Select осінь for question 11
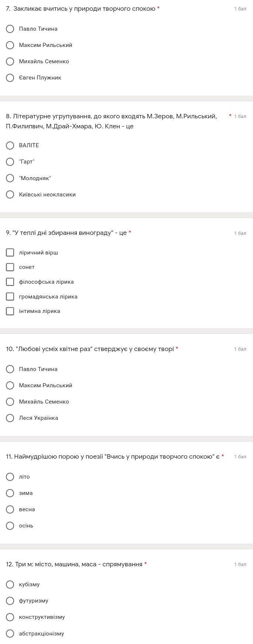 click(x=10, y=526)
